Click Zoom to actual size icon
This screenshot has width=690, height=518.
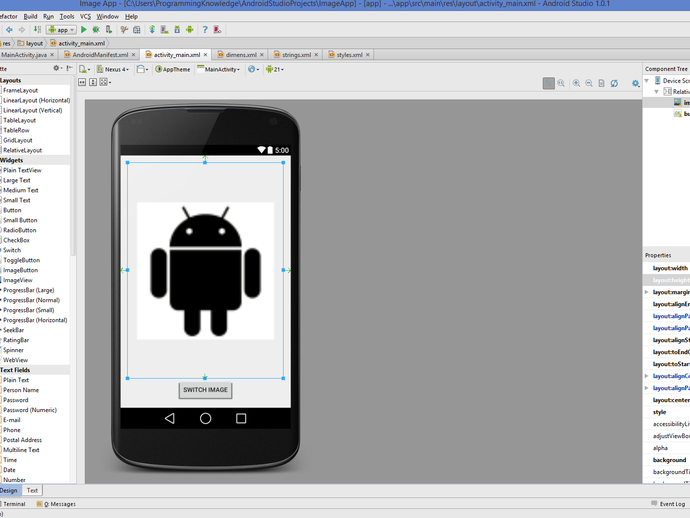[x=561, y=83]
